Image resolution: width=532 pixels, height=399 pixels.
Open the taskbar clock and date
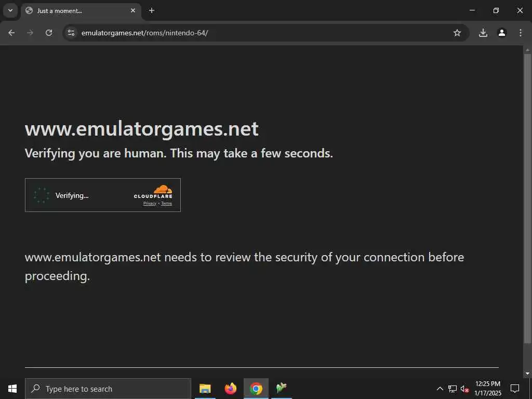[x=487, y=389]
